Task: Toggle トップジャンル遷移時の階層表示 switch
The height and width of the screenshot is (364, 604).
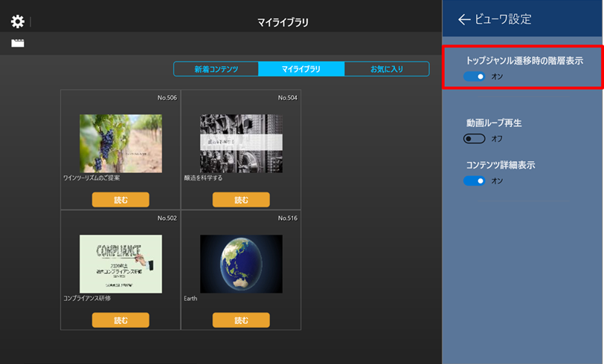Action: (474, 77)
